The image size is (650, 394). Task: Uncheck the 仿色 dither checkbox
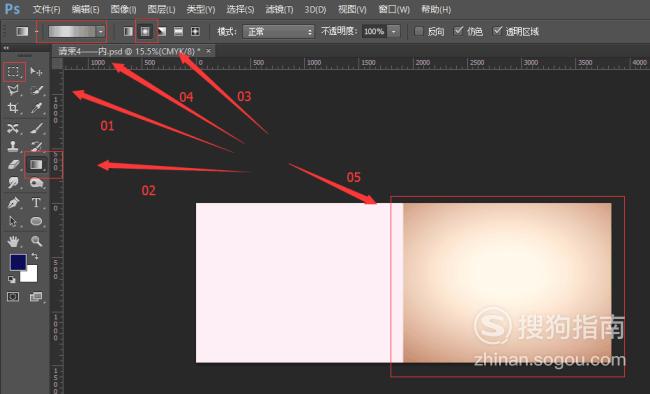tap(458, 31)
